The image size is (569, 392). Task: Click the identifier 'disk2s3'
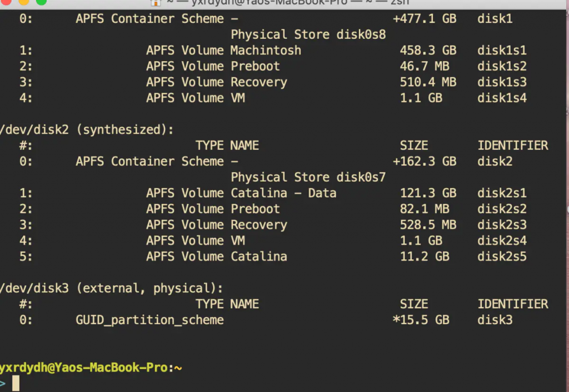coord(502,225)
